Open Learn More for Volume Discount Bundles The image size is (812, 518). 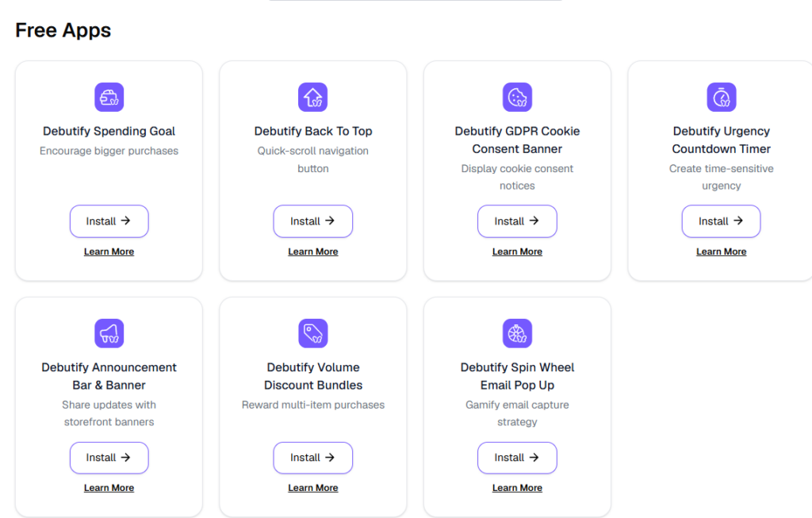pyautogui.click(x=312, y=488)
